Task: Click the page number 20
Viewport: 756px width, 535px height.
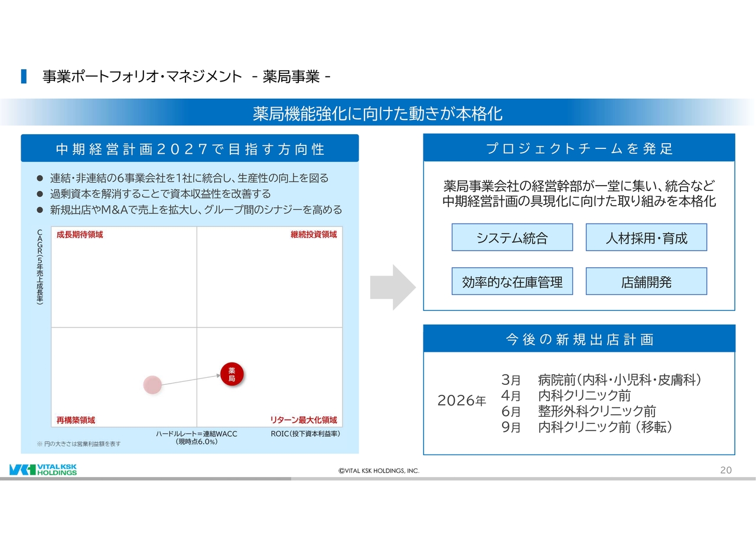Action: tap(726, 470)
